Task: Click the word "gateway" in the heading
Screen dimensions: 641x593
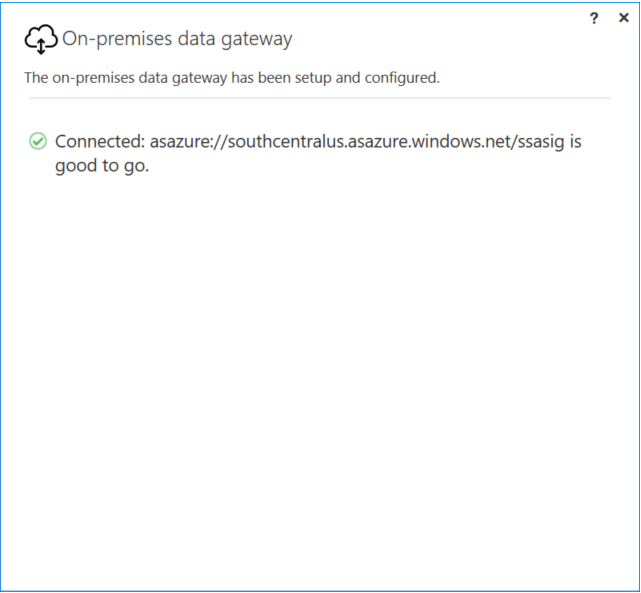Action: (x=250, y=39)
